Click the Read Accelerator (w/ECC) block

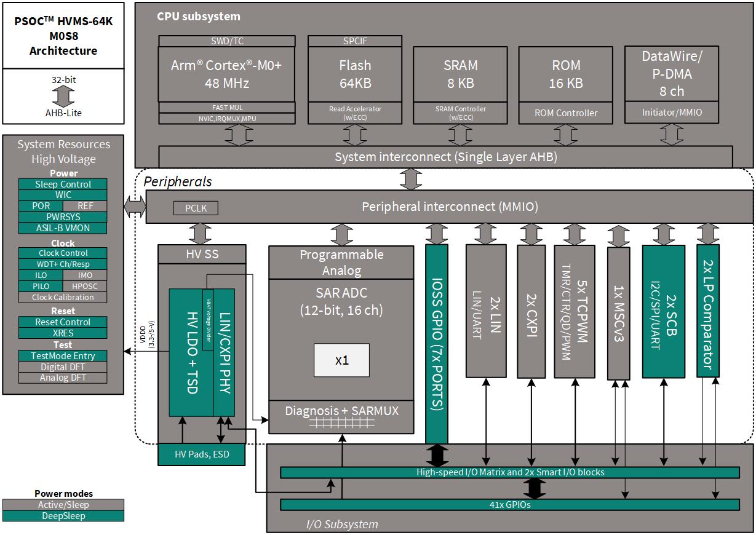[355, 113]
